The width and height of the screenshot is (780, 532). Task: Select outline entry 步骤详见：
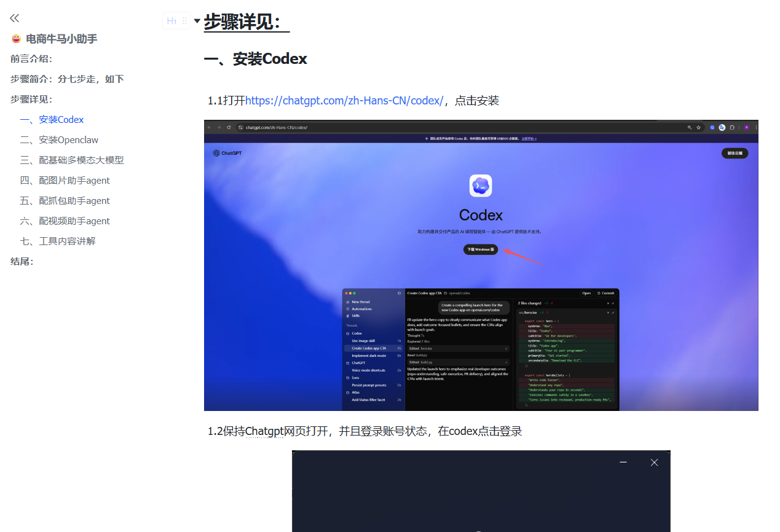(x=32, y=100)
